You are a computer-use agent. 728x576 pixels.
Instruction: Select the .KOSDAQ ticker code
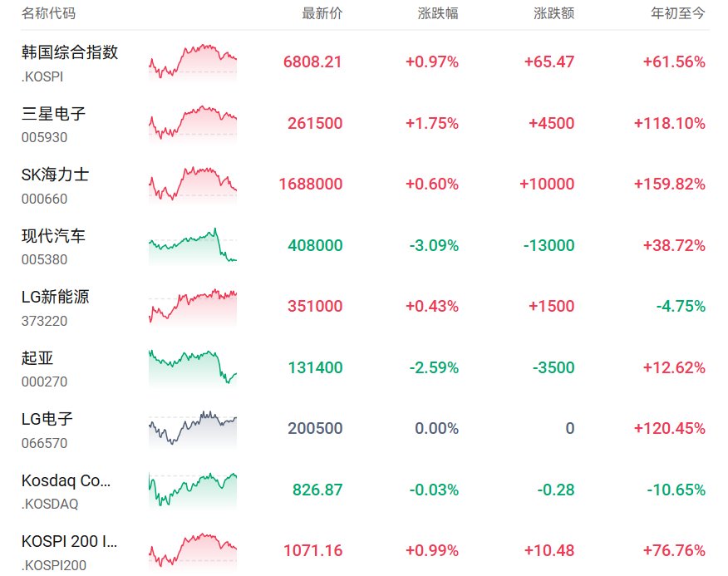(50, 504)
